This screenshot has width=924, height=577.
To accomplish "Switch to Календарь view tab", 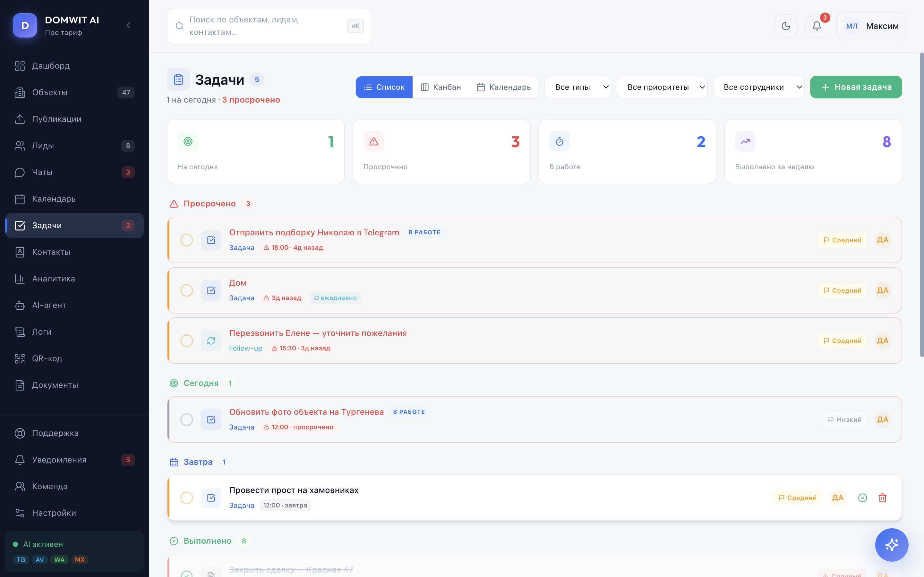I will pyautogui.click(x=504, y=87).
